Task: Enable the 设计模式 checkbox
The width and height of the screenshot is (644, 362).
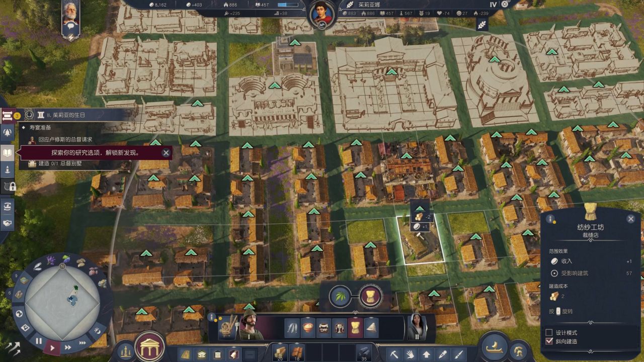Action: [x=549, y=333]
